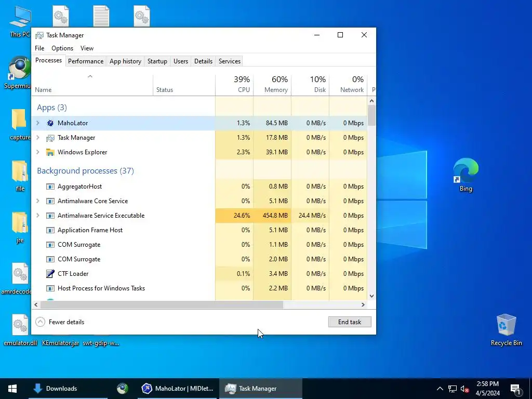The width and height of the screenshot is (532, 399).
Task: Select the file folder on desktop
Action: pos(20,176)
